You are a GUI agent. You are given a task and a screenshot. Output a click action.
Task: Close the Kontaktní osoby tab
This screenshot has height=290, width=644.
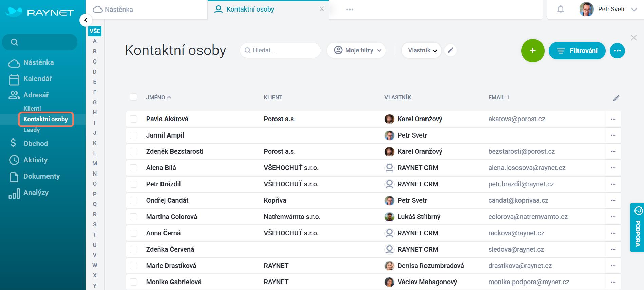click(322, 9)
